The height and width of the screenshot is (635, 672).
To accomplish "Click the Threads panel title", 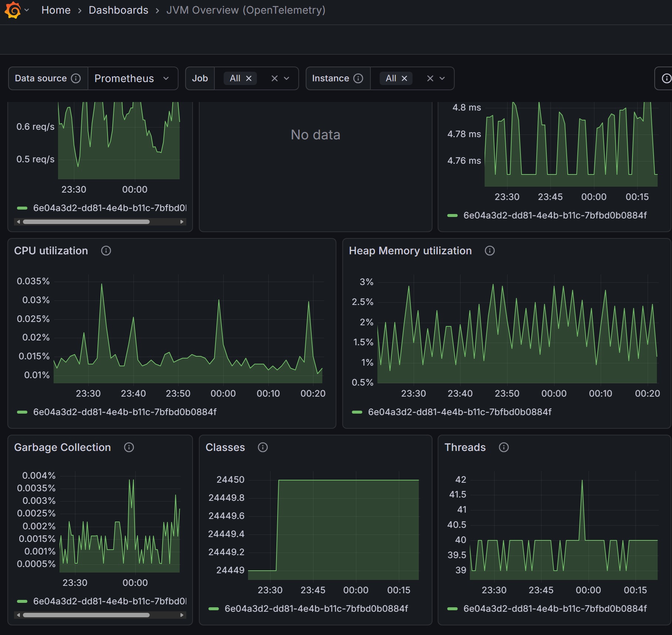I will click(465, 448).
